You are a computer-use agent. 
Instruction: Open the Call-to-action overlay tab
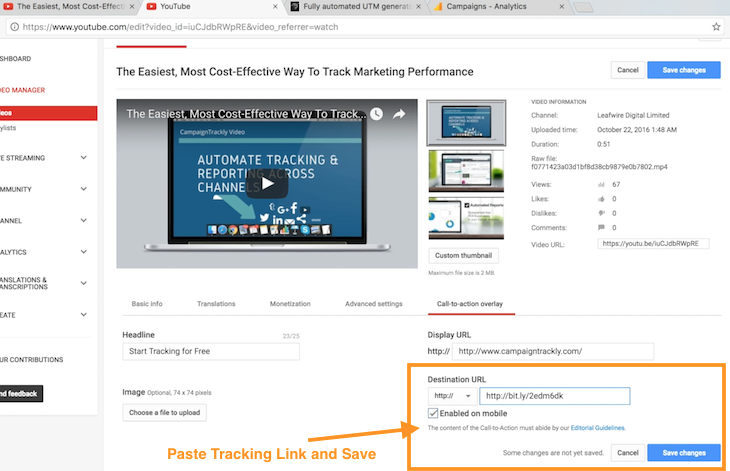pos(470,303)
